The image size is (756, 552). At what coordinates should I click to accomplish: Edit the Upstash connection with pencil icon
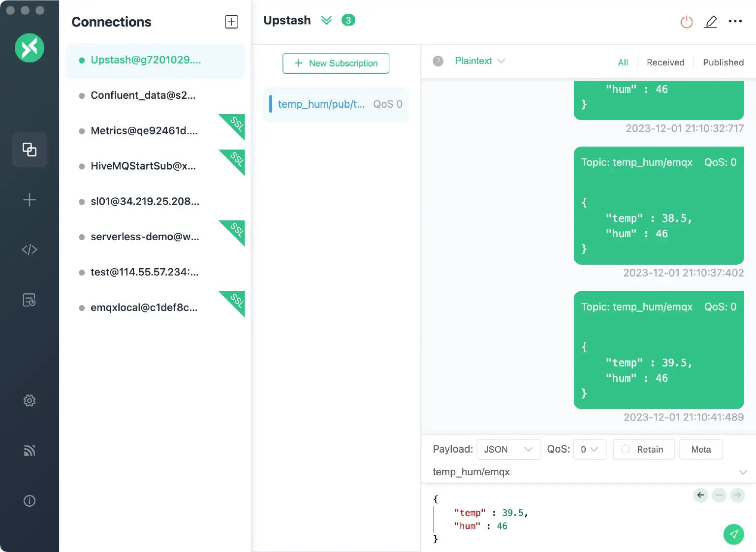point(711,22)
